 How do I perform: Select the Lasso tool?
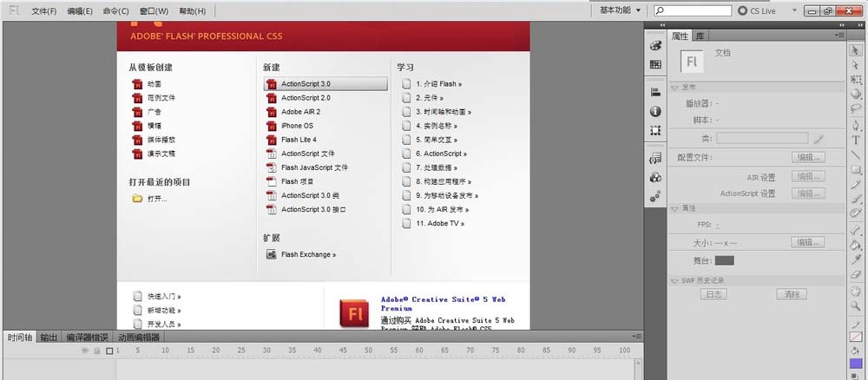point(856,109)
